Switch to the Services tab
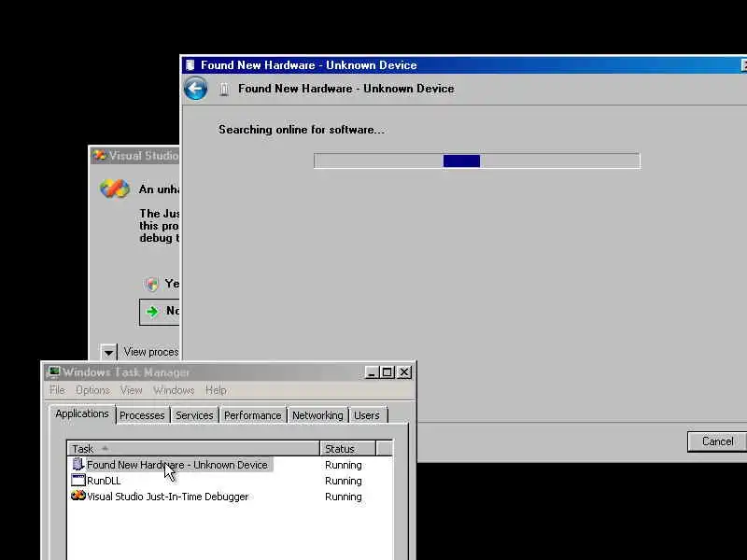Screen dimensions: 747x560 [x=194, y=415]
